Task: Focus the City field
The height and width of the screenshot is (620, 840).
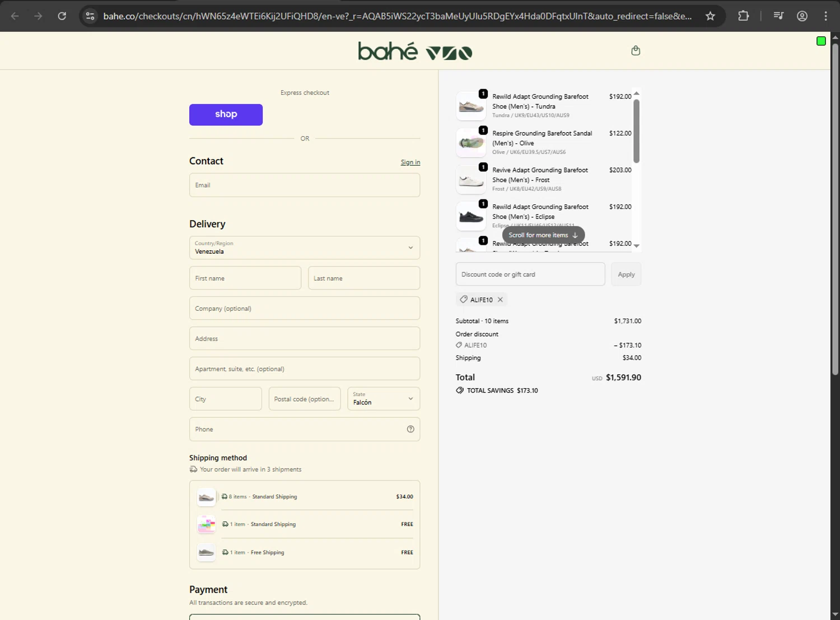Action: coord(225,399)
